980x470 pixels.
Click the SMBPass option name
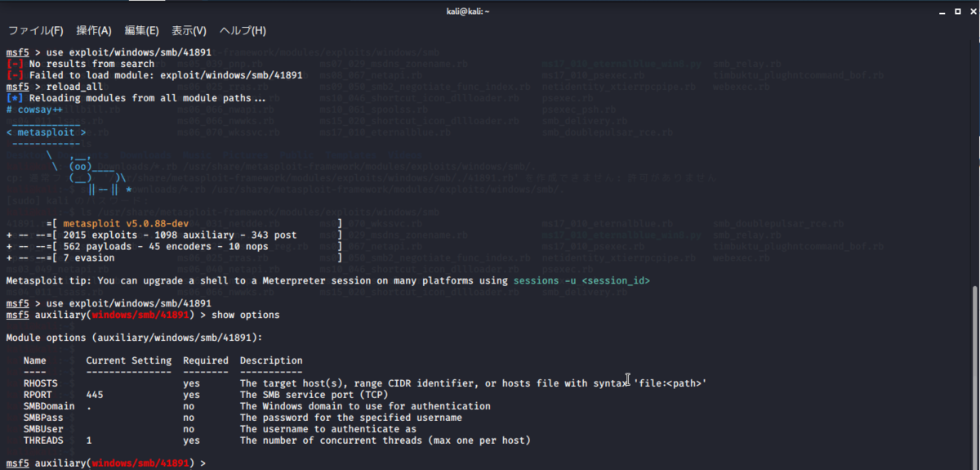tap(43, 418)
